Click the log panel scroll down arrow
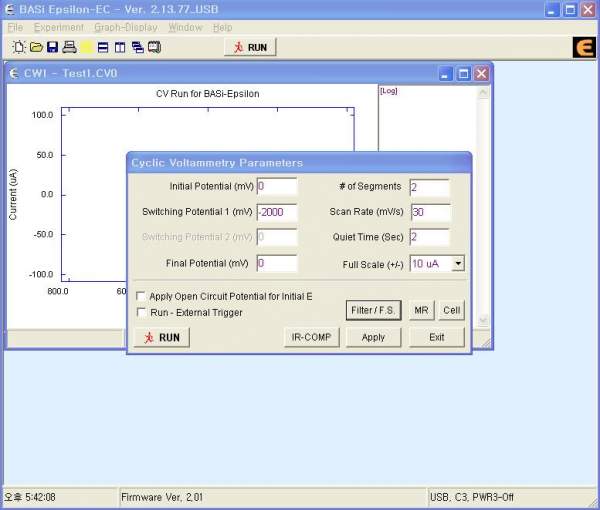This screenshot has width=600, height=510. click(483, 320)
